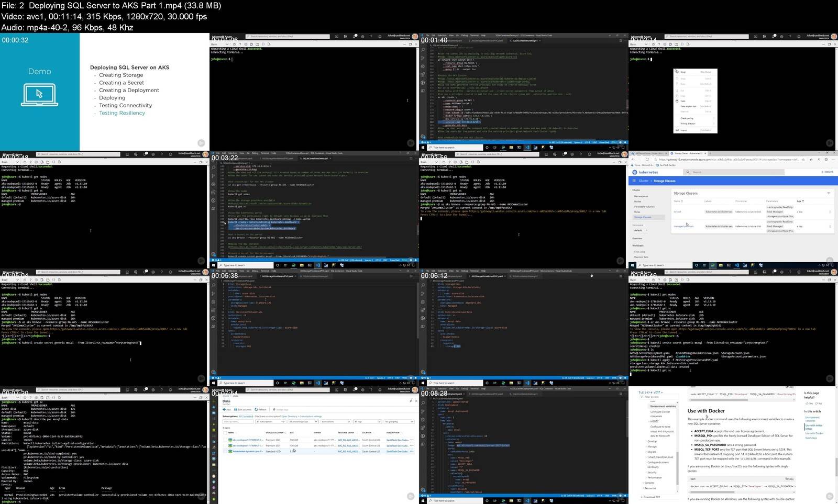Click Download PDF in the docs sidebar
838x504 pixels.
pyautogui.click(x=650, y=497)
